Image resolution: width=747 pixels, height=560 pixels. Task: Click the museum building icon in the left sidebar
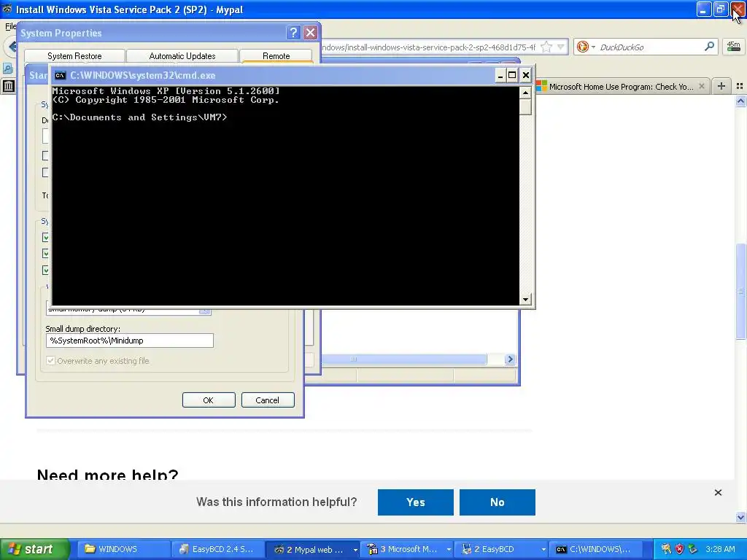point(8,86)
